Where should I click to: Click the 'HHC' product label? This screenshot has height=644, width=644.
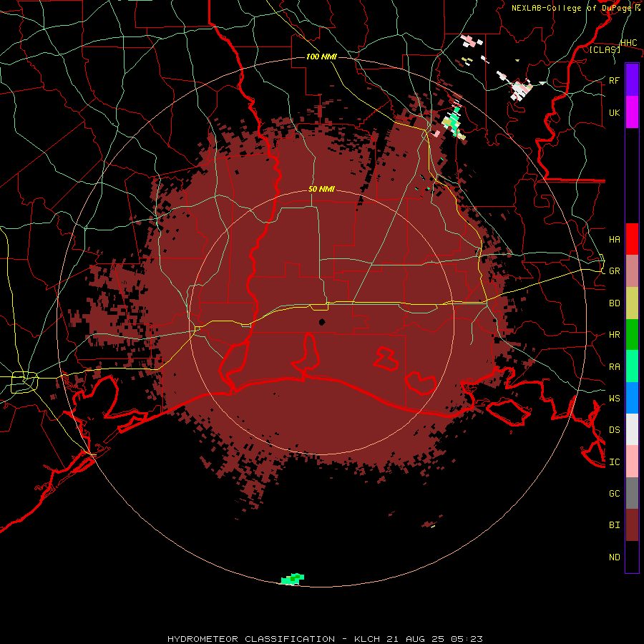[628, 43]
